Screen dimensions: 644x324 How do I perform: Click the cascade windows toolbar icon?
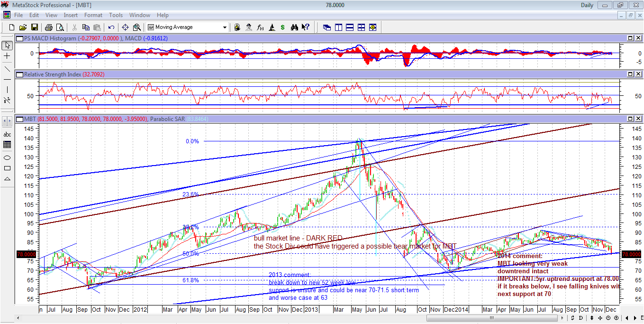pyautogui.click(x=327, y=27)
